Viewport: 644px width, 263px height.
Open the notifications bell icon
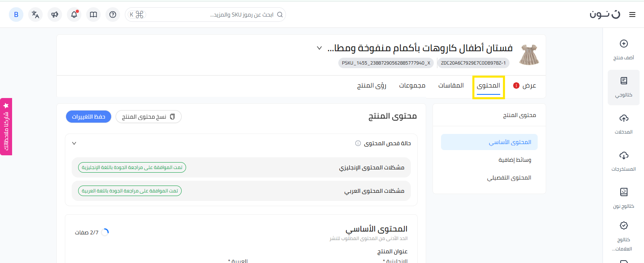[x=74, y=15]
